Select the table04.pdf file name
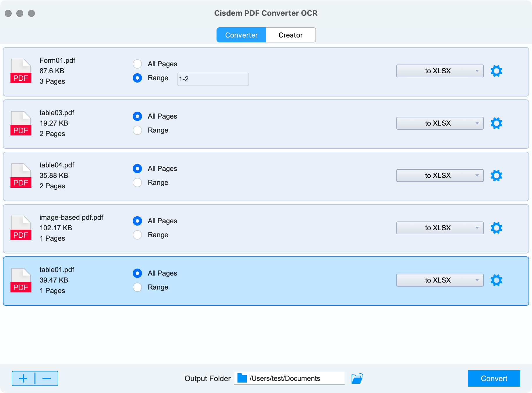The width and height of the screenshot is (532, 393). (57, 165)
